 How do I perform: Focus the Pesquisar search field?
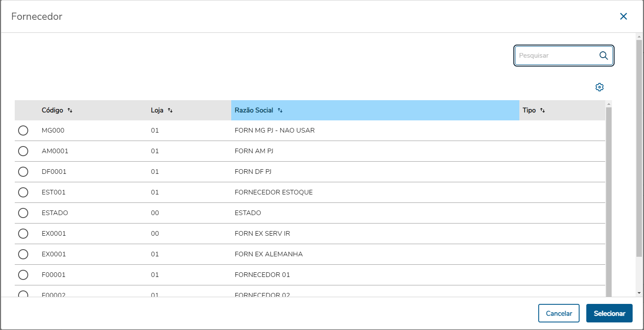556,56
